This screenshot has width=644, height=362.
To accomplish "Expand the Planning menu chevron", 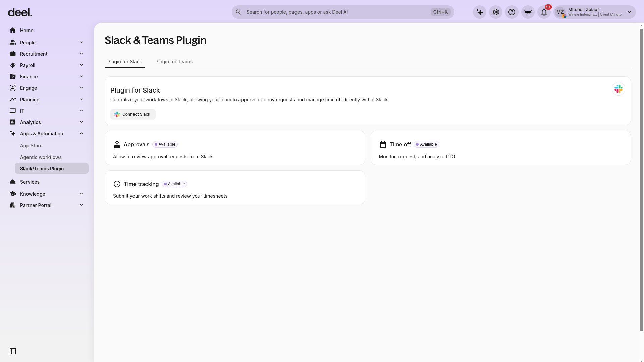I will [82, 99].
